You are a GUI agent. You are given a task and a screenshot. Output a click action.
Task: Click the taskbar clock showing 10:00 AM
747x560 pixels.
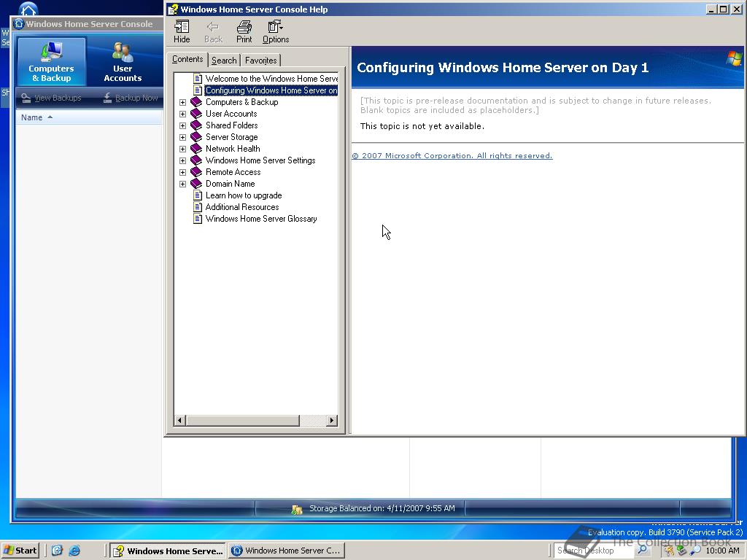coord(722,551)
